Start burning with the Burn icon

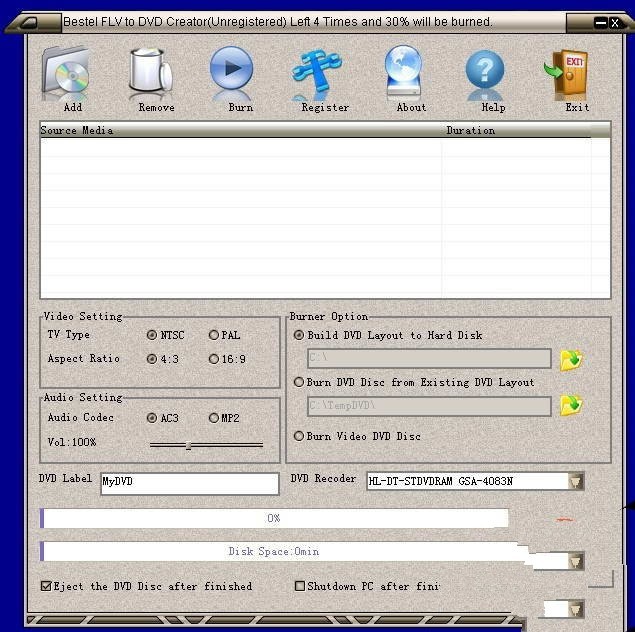232,74
